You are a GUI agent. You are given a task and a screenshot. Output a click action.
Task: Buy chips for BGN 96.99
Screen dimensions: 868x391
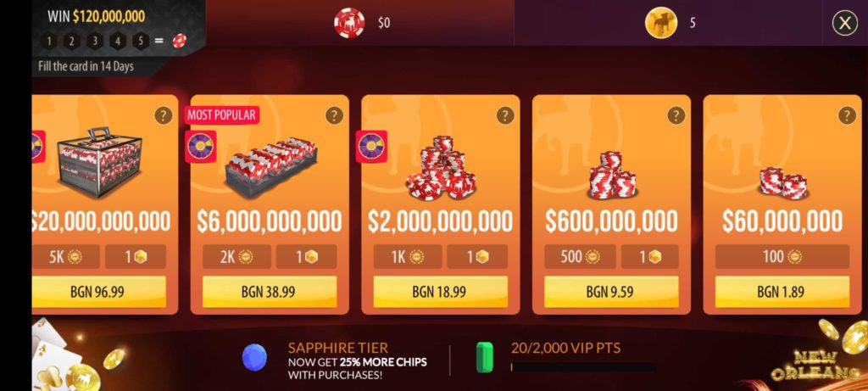coord(98,292)
